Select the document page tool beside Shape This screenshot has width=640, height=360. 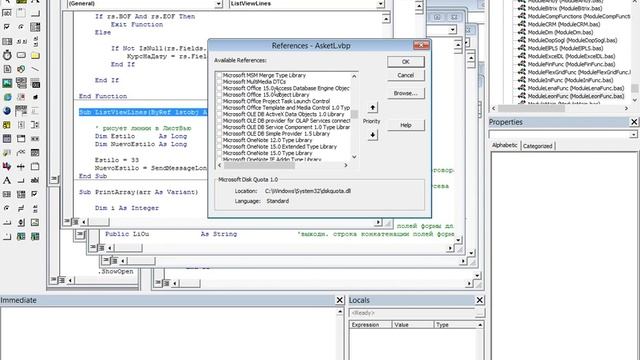pyautogui.click(x=7, y=69)
